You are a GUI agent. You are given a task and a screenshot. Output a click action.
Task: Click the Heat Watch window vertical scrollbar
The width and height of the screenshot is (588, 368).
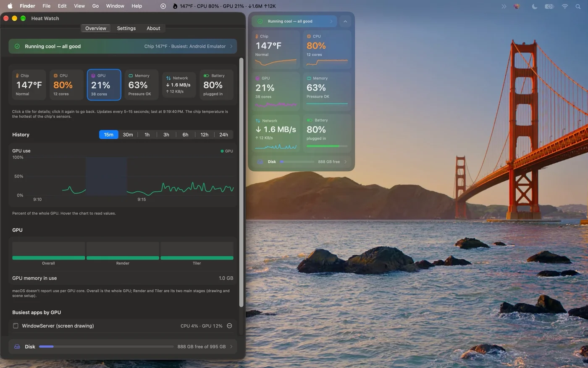click(241, 182)
